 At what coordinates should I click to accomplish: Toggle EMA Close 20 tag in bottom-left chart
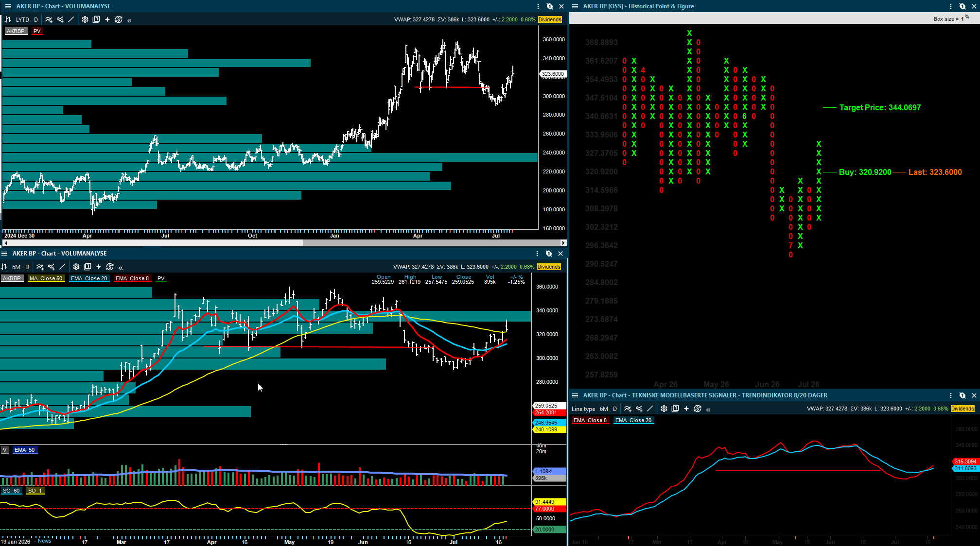[x=89, y=278]
